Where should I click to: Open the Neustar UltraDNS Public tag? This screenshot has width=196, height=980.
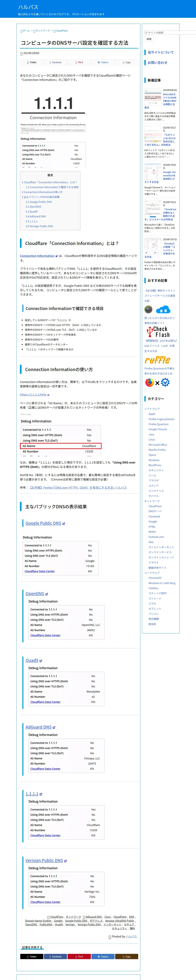[120, 921]
